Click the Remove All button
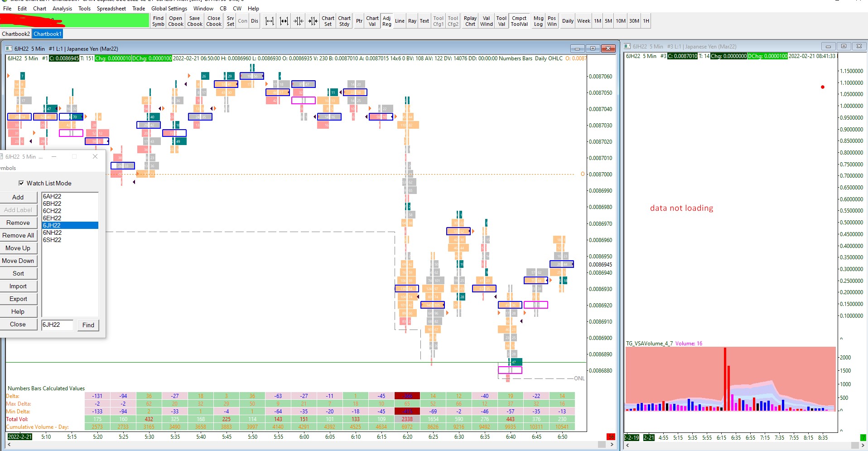 click(18, 235)
